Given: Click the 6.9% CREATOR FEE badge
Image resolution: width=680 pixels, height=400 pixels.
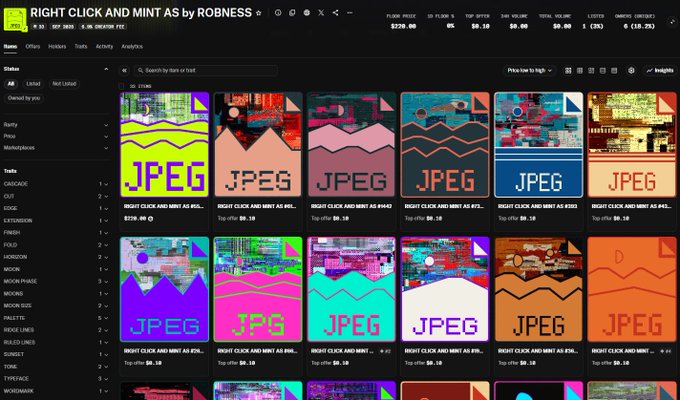Looking at the screenshot, I should click(x=103, y=27).
